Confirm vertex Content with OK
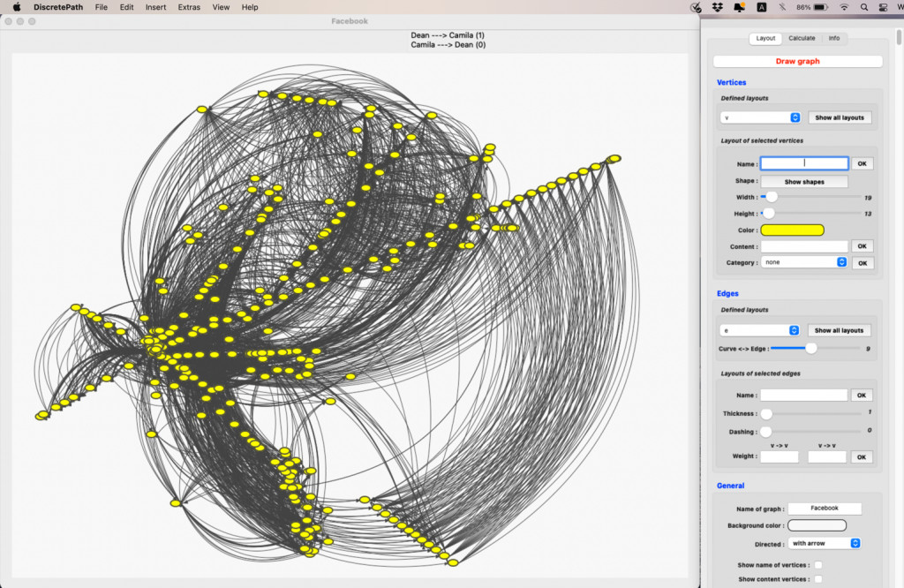The height and width of the screenshot is (588, 904). 862,246
